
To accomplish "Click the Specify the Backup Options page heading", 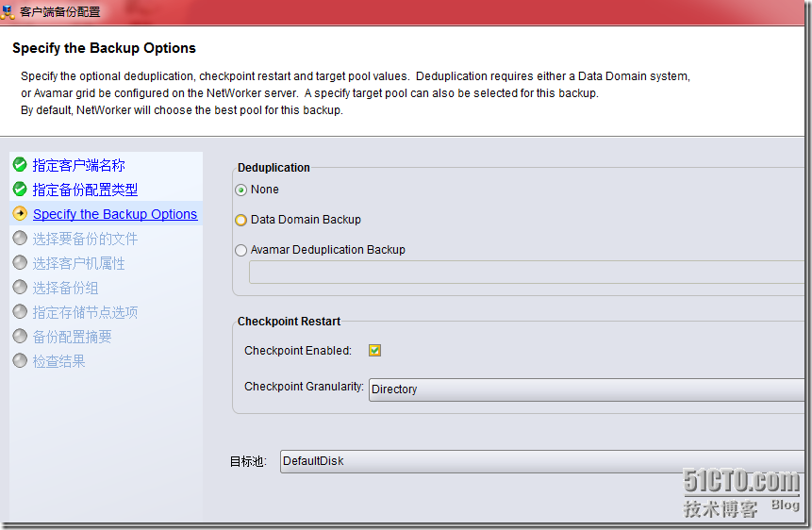I will pyautogui.click(x=104, y=48).
